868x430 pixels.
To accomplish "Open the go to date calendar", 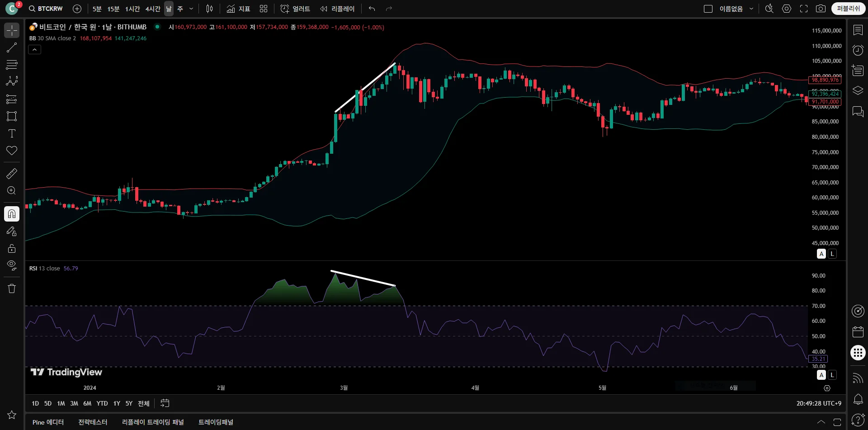I will (x=165, y=403).
